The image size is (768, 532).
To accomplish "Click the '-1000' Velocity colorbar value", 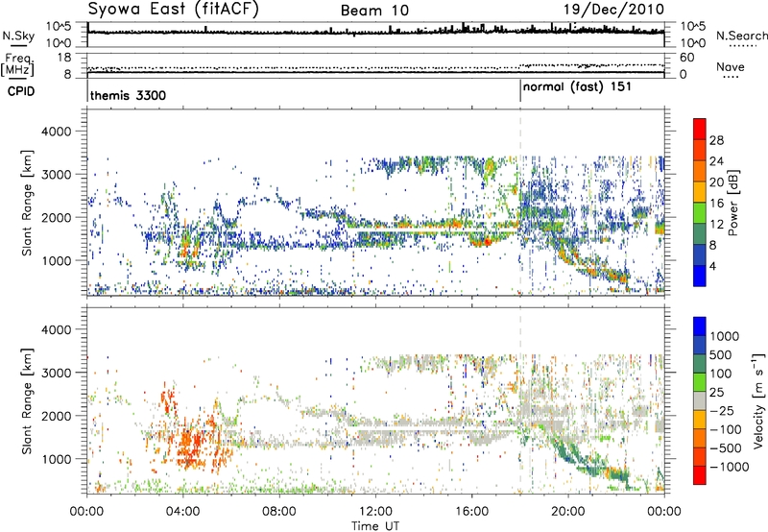I will coord(730,467).
